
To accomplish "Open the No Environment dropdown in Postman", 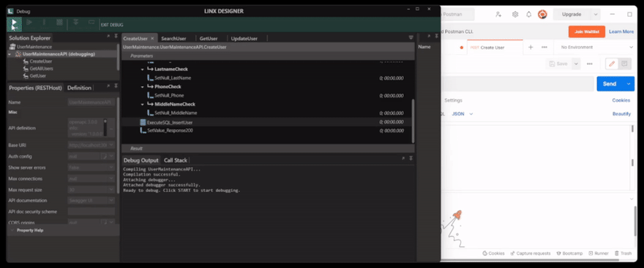I will [x=596, y=48].
